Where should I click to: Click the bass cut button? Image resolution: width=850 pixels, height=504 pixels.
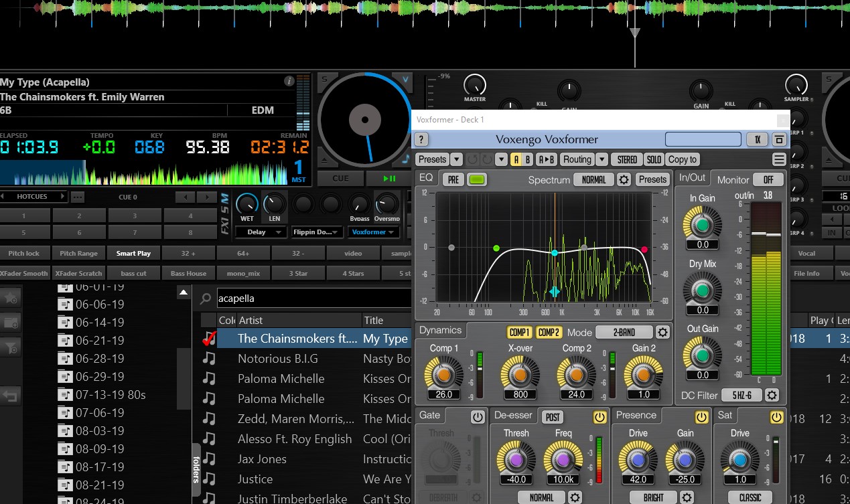[134, 273]
